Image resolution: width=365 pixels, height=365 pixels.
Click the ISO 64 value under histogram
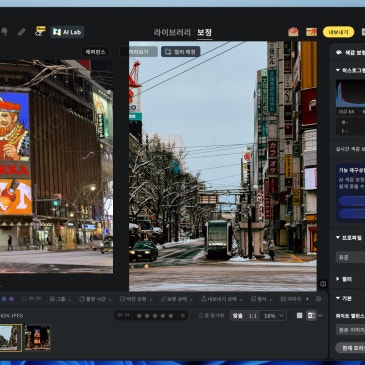tap(346, 112)
